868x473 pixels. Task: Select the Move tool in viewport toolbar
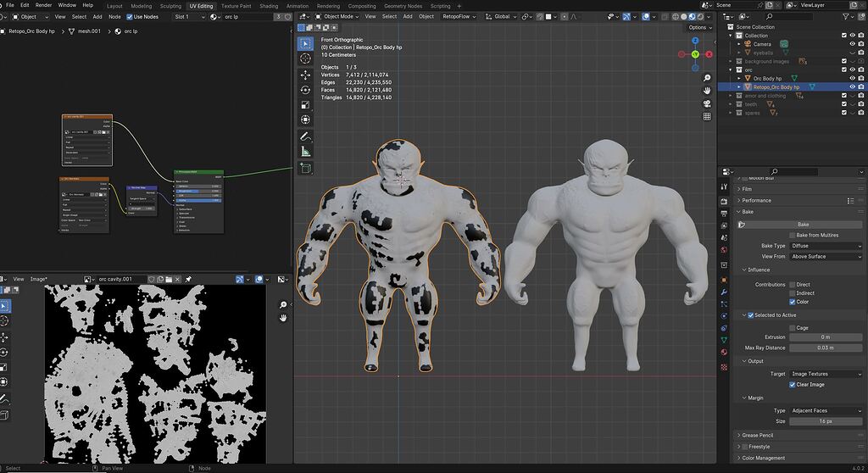coord(305,75)
